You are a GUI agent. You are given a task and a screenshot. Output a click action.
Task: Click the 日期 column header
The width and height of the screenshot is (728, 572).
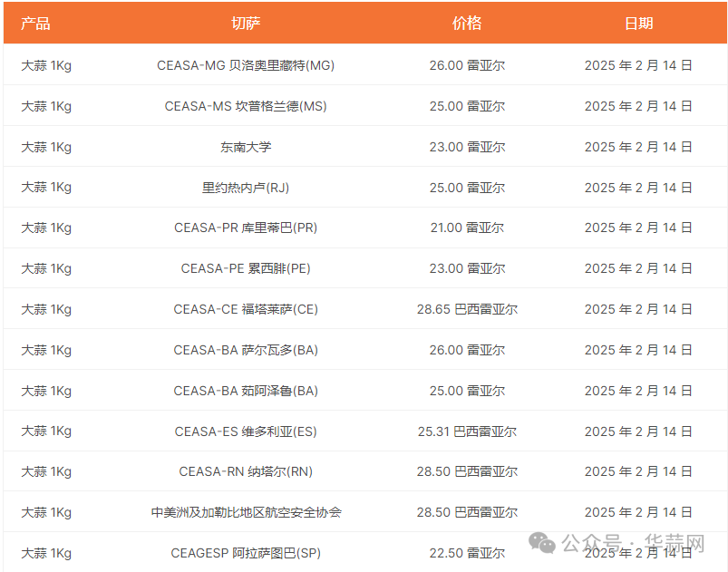638,24
